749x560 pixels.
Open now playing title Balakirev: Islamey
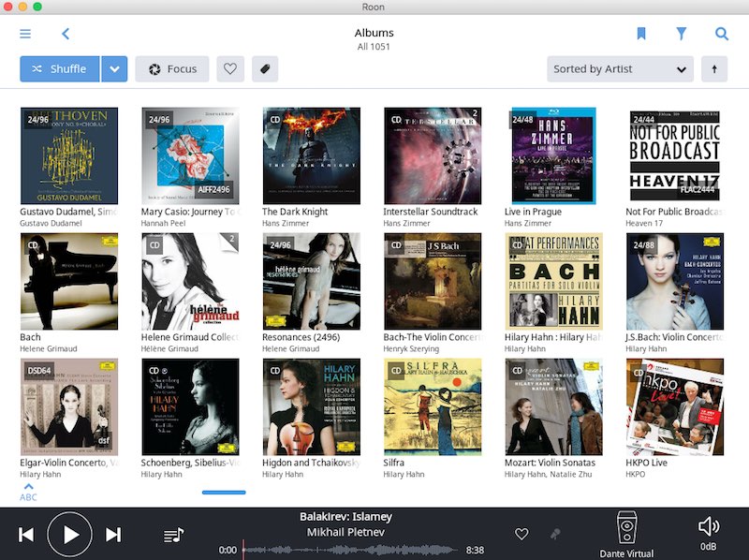tap(345, 517)
